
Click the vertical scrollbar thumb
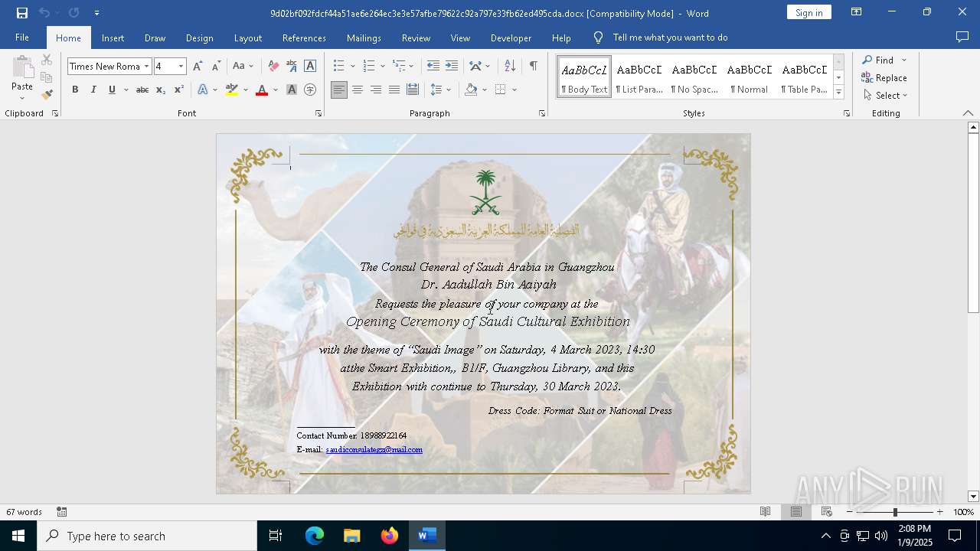974,223
